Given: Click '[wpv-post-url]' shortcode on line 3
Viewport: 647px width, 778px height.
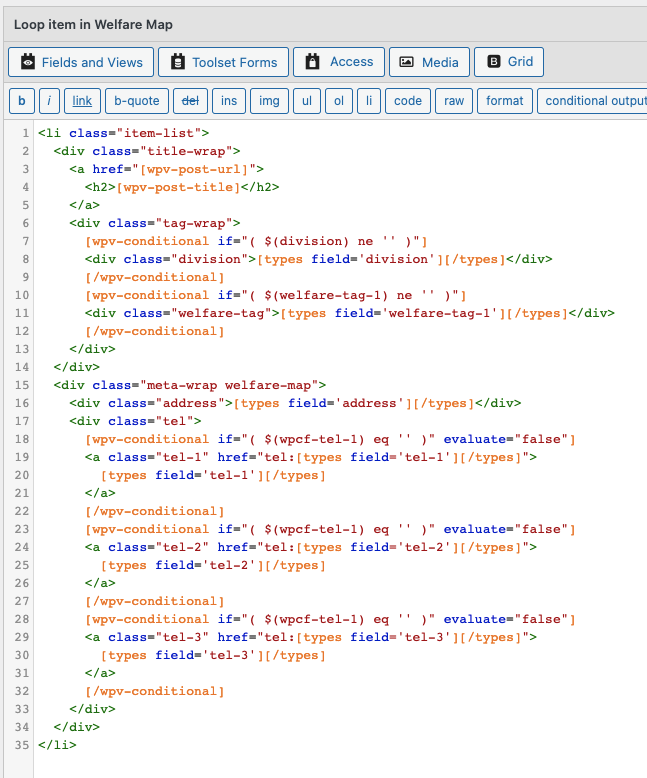Looking at the screenshot, I should coord(194,169).
